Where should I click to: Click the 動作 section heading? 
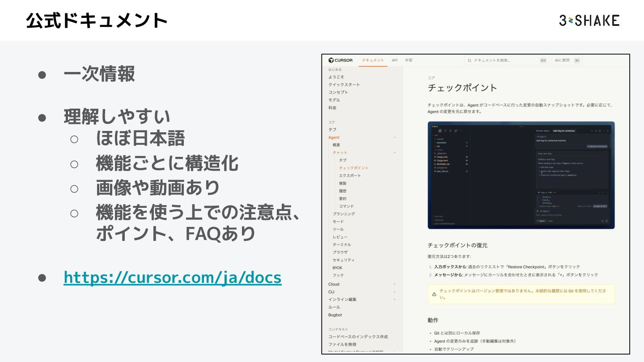point(433,320)
